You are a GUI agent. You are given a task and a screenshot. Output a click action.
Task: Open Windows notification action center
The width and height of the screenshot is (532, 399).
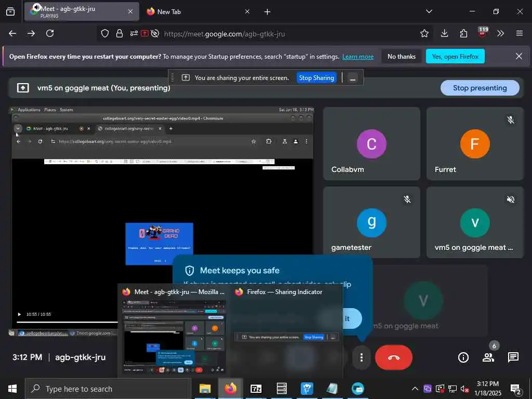(516, 389)
